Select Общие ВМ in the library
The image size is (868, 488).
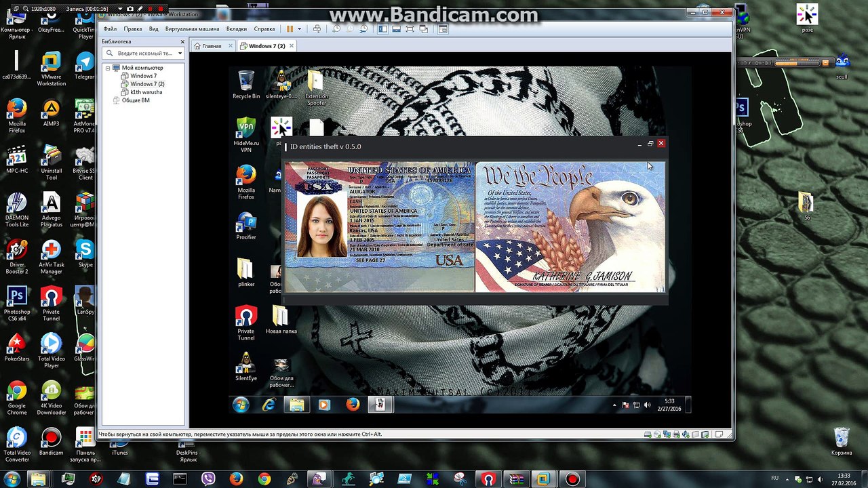click(x=136, y=100)
